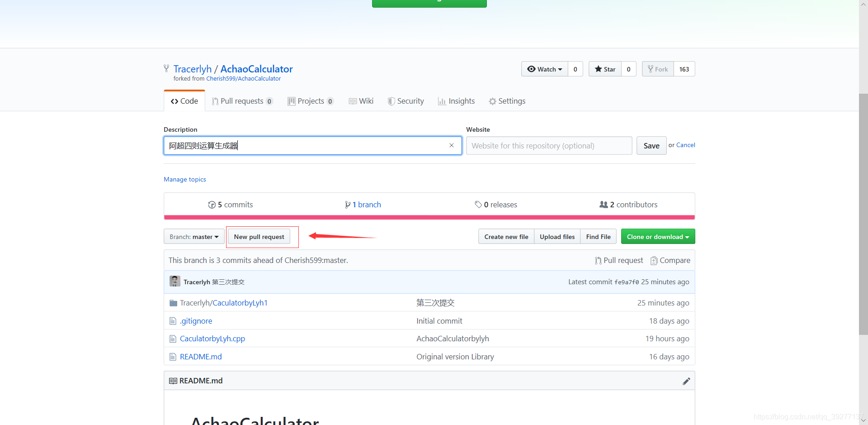Image resolution: width=868 pixels, height=425 pixels.
Task: Open the Compare link
Action: (670, 261)
